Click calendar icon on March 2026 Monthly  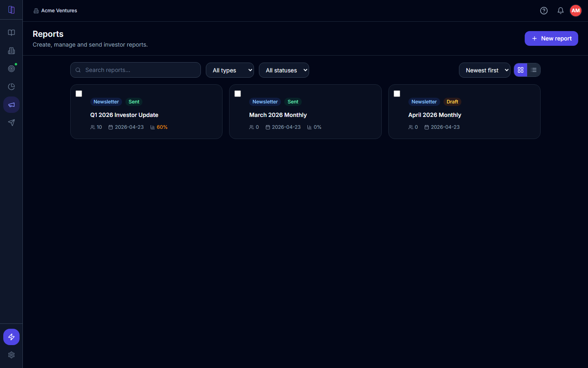coord(268,127)
